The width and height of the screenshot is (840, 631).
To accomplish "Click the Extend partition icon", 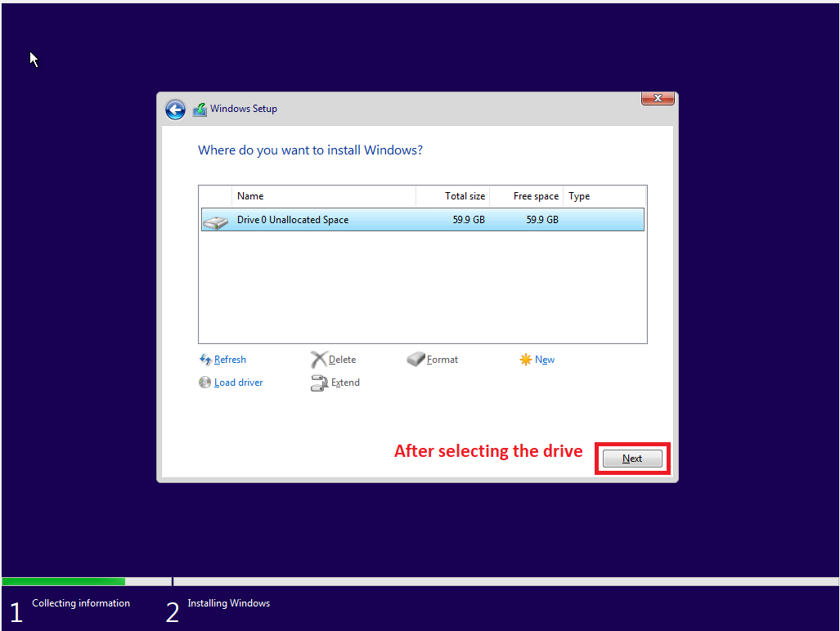I will click(x=318, y=383).
